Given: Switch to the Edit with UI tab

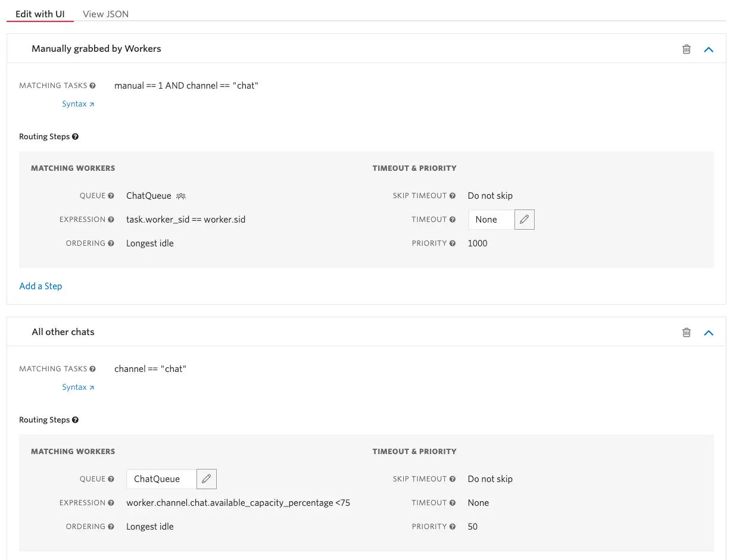Looking at the screenshot, I should pos(40,14).
